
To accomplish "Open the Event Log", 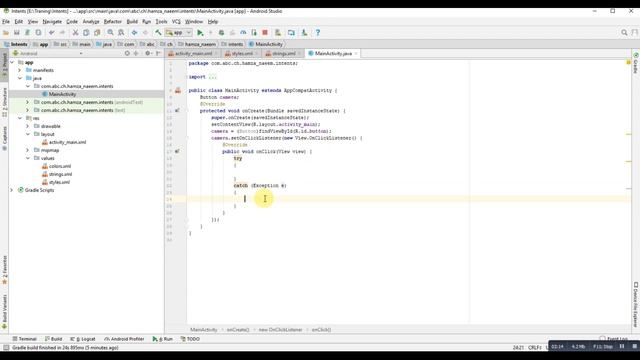I will [x=614, y=339].
